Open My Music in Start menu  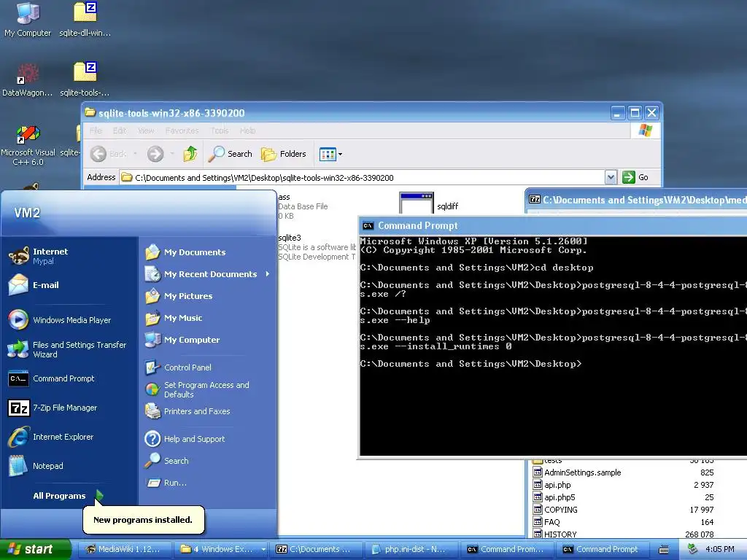click(174, 318)
